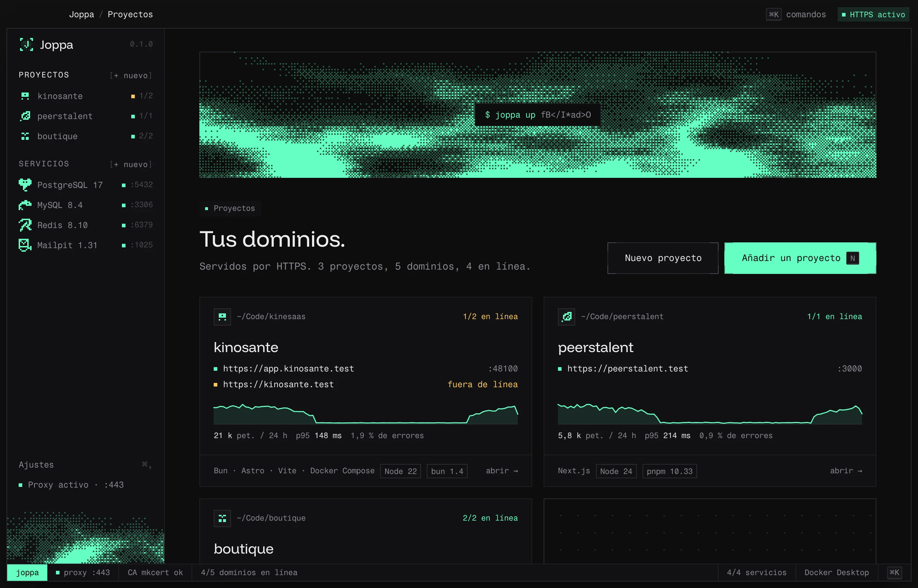Add new service via [+ nuevo] under SERVICIOS
Screen dimensions: 918x588
click(131, 164)
